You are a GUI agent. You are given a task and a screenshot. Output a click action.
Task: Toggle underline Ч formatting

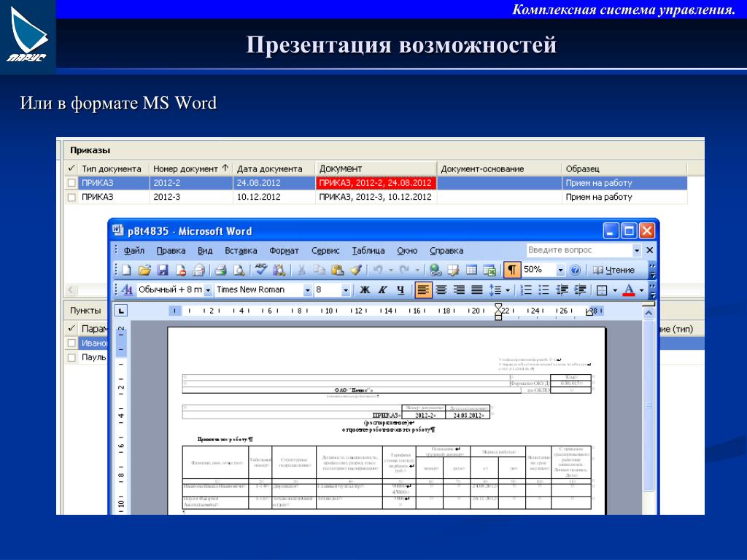tap(400, 289)
